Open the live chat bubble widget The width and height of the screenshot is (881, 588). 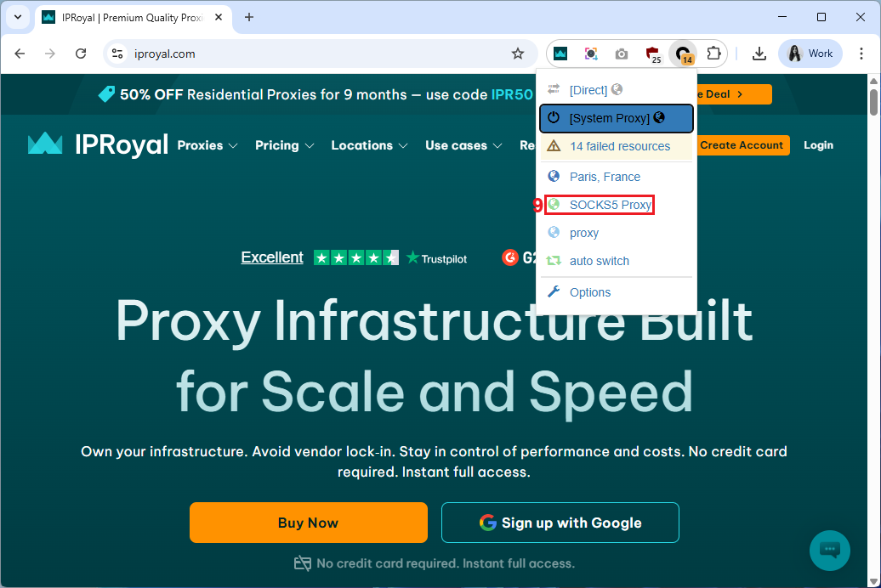coord(829,550)
